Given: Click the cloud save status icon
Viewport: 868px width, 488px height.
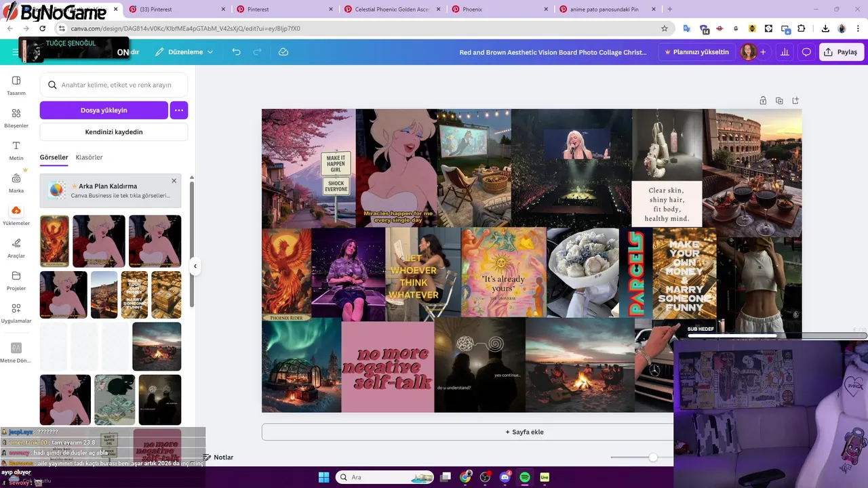Looking at the screenshot, I should coord(283,52).
